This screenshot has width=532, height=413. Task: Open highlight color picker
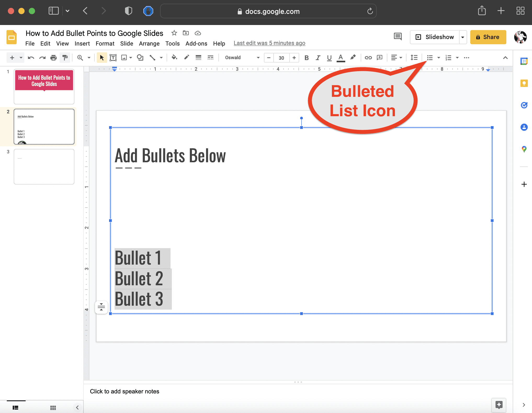(353, 57)
